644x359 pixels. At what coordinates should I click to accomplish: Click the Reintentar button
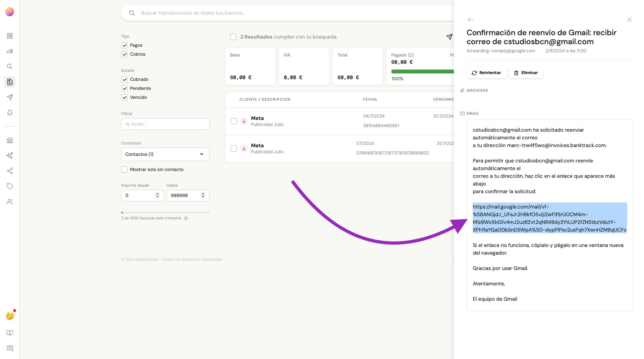pyautogui.click(x=486, y=73)
